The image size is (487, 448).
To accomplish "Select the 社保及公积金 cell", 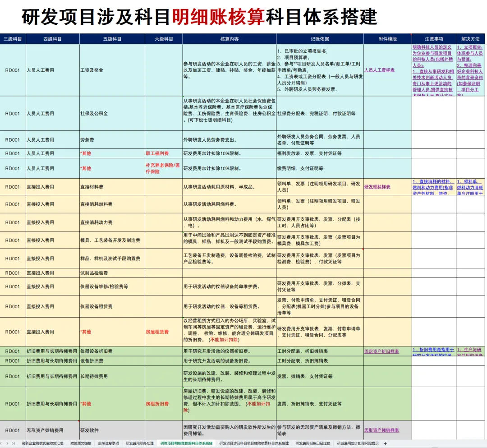I will tap(112, 113).
